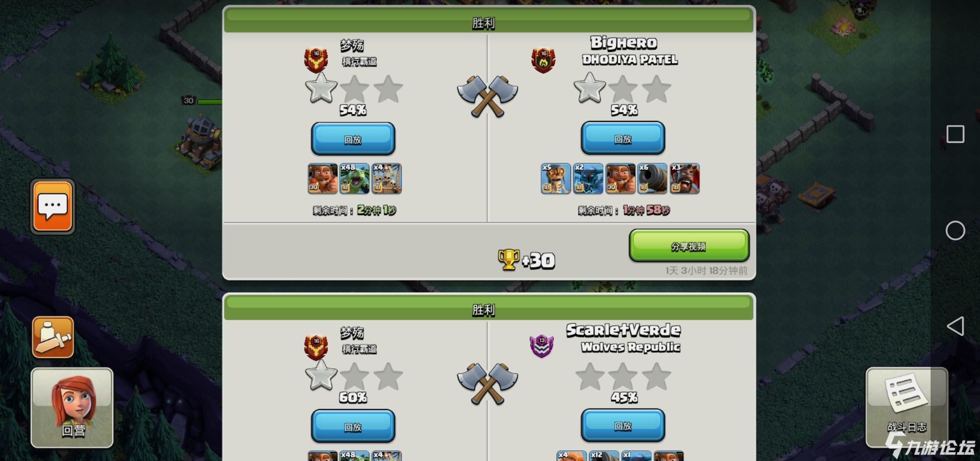The image size is (980, 461).
Task: Click 回放 replay under 梦殇 60% attack
Action: click(x=353, y=426)
